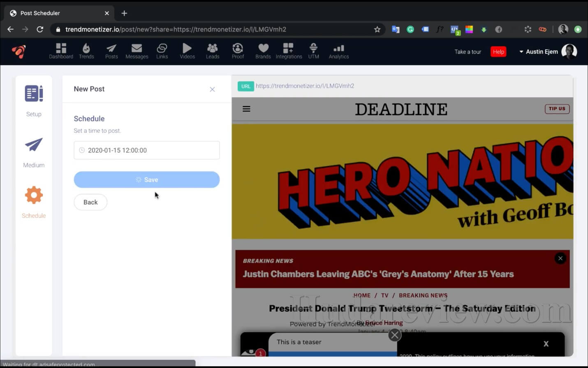Viewport: 588px width, 368px height.
Task: Click the green download arrow extension
Action: pos(484,29)
